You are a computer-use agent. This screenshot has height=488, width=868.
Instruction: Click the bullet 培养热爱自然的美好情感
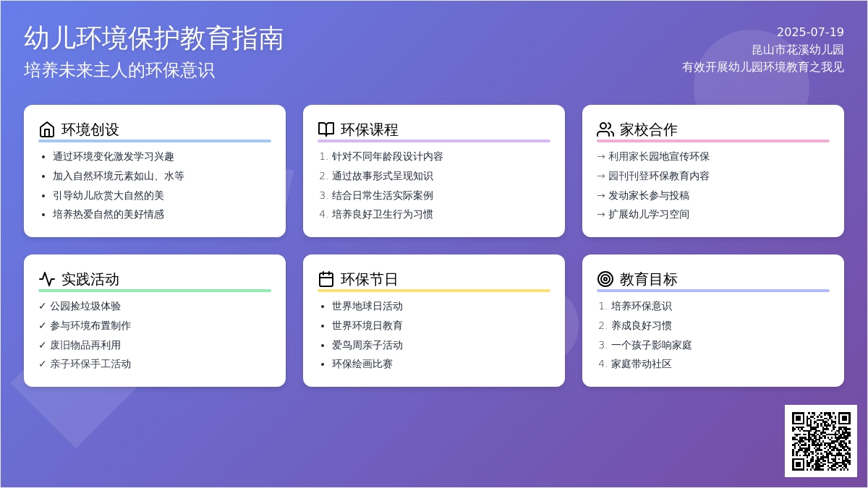point(109,214)
